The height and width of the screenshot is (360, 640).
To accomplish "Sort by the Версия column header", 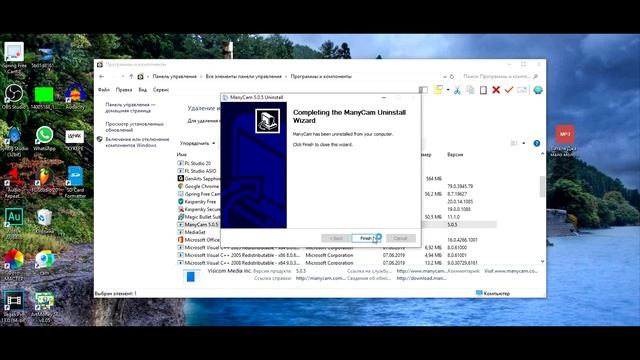I will pos(455,155).
